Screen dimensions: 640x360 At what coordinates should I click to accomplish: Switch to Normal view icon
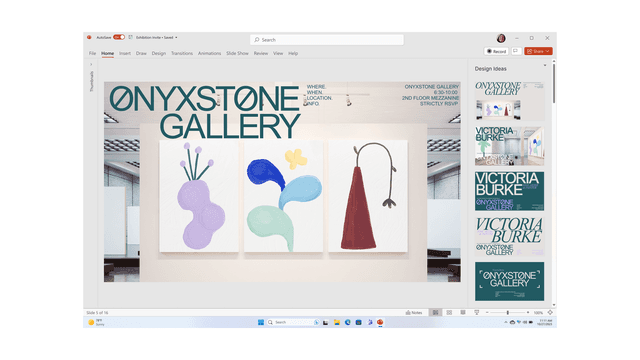(436, 313)
